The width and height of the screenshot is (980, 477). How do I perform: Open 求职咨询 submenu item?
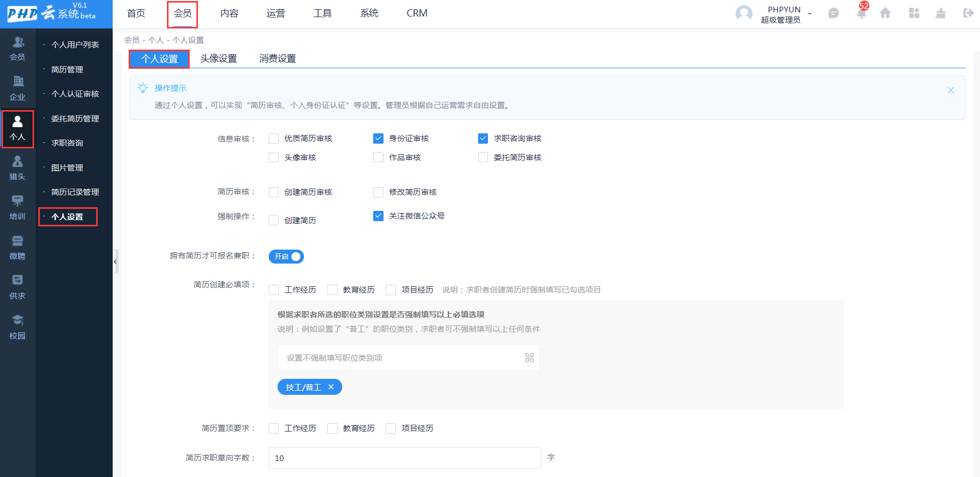[x=67, y=143]
